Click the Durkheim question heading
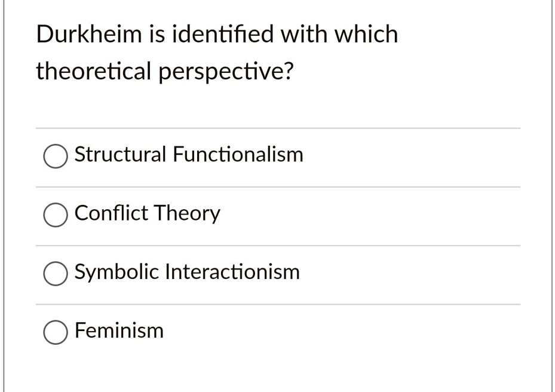The width and height of the screenshot is (555, 392). click(x=217, y=53)
